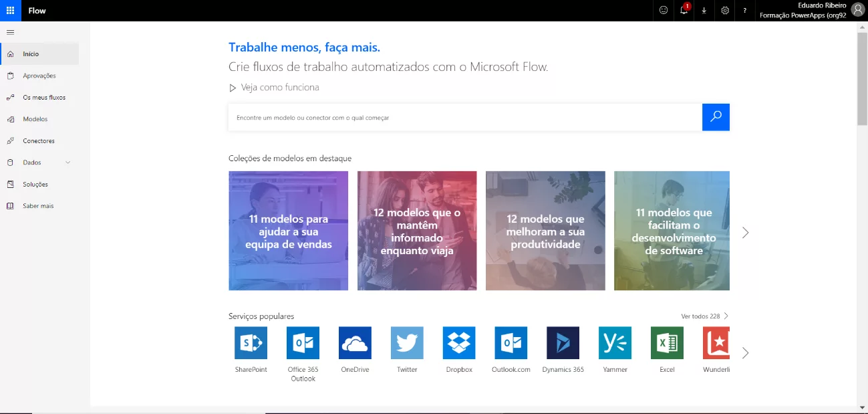This screenshot has height=414, width=868.
Task: Open the 11 modelos desenvolvimento de software card
Action: (x=672, y=231)
